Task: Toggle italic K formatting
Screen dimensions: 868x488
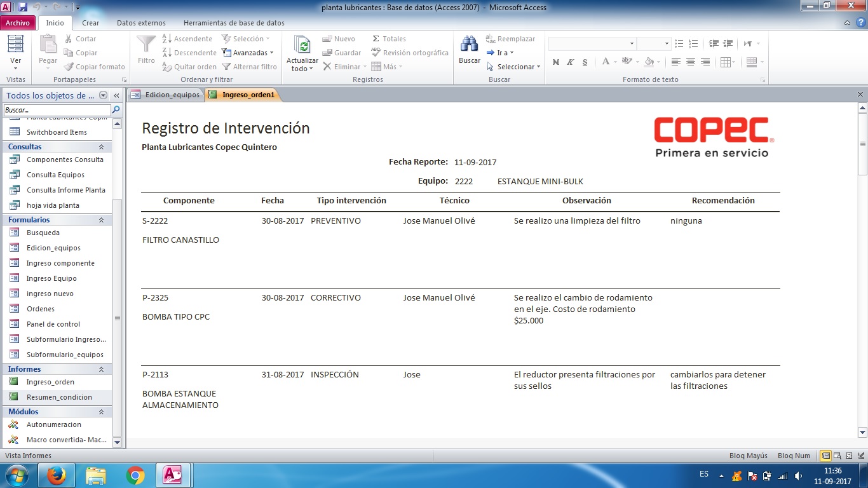Action: (x=570, y=62)
